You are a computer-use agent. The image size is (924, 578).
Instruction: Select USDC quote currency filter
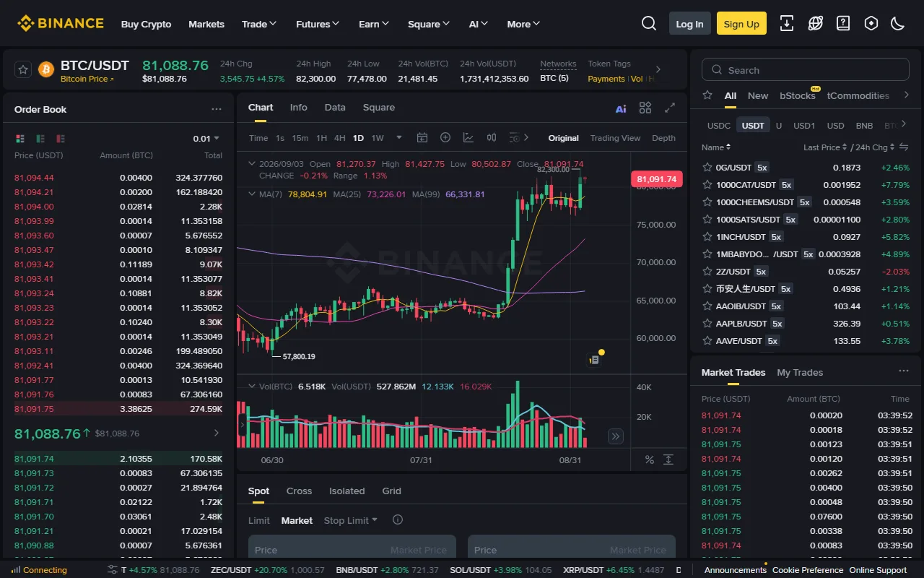(x=719, y=126)
